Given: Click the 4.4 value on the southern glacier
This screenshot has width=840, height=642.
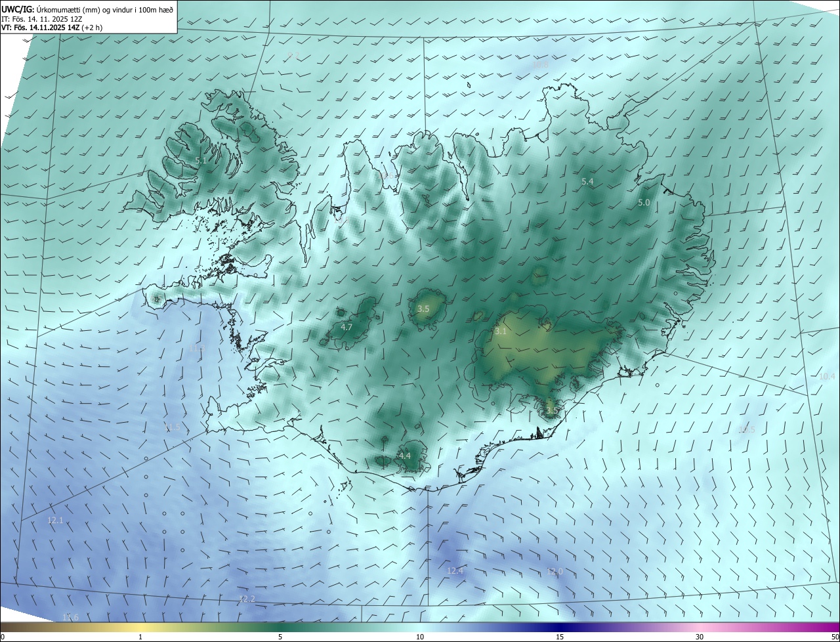Looking at the screenshot, I should (405, 456).
